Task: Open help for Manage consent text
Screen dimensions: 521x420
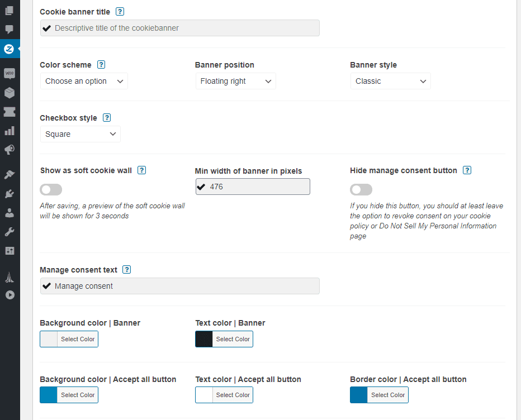Action: pos(126,269)
